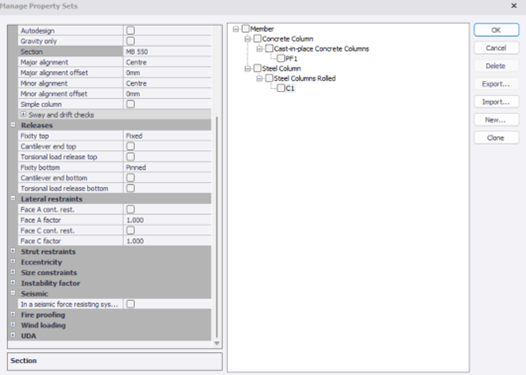Toggle the Simple column checkbox
This screenshot has height=375, width=526.
(x=130, y=104)
